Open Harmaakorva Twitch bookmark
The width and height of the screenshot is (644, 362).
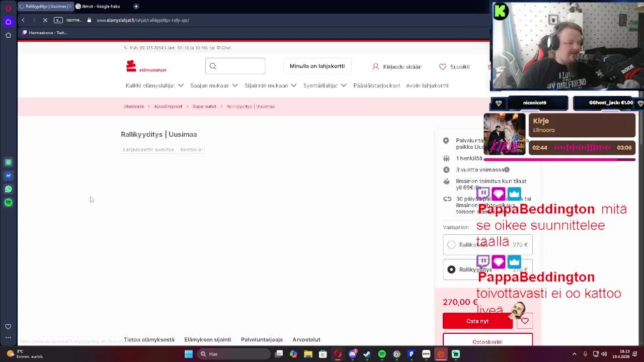pos(45,33)
